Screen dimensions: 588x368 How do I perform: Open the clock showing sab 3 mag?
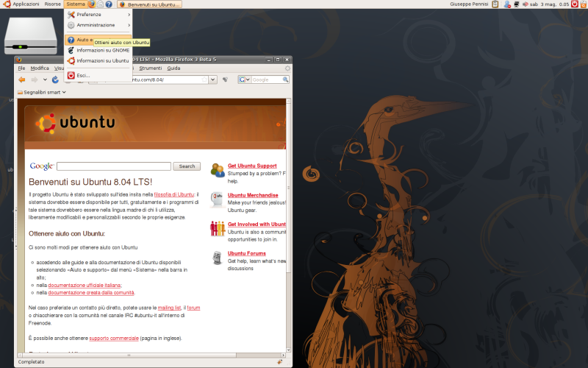550,4
